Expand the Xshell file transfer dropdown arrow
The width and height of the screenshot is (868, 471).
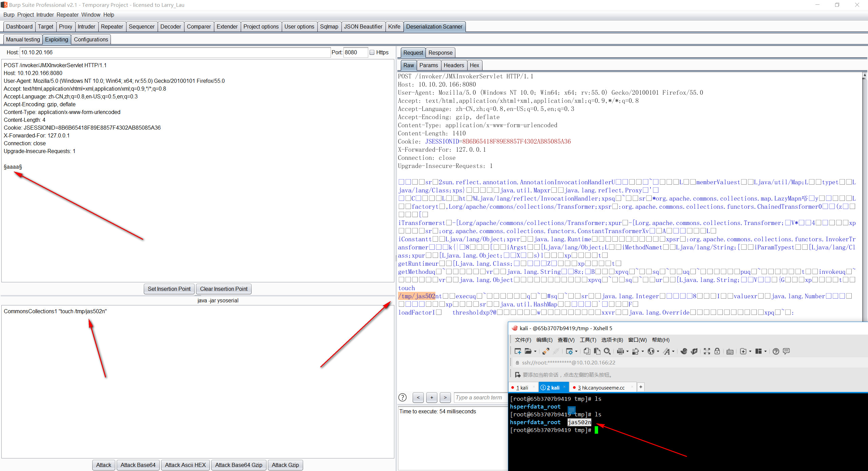point(643,352)
